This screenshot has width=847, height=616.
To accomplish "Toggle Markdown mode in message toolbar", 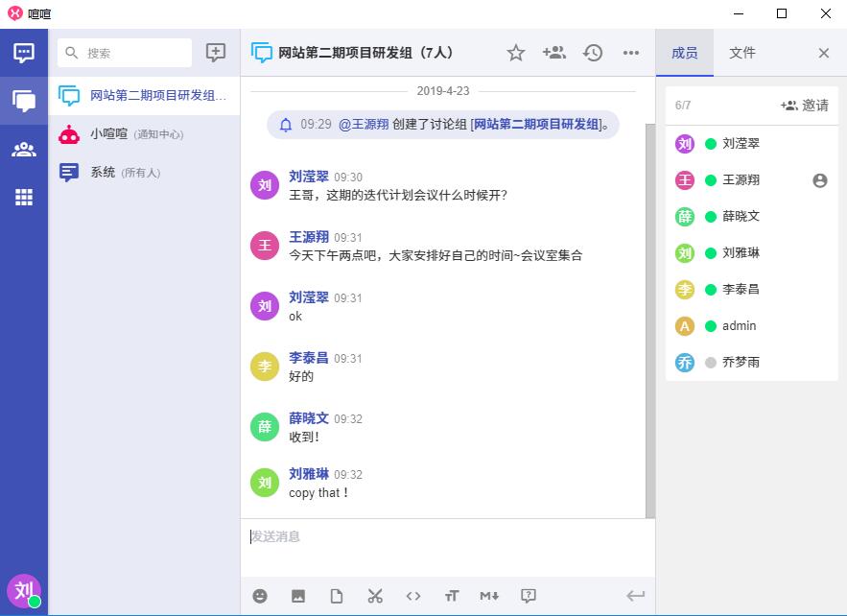I will click(x=489, y=596).
